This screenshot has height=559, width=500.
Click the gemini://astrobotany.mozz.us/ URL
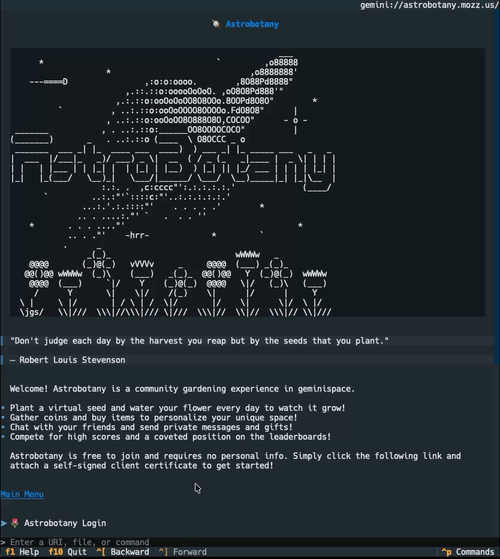click(x=429, y=5)
